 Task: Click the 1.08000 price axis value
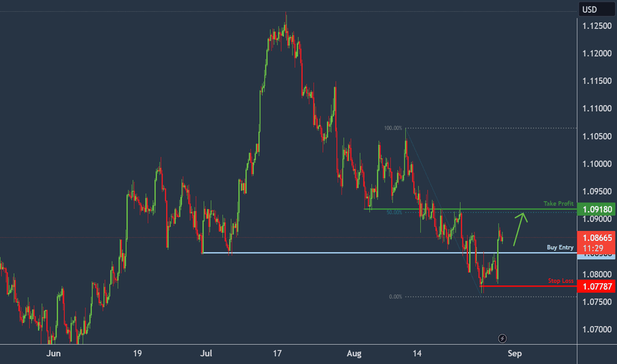click(x=597, y=274)
